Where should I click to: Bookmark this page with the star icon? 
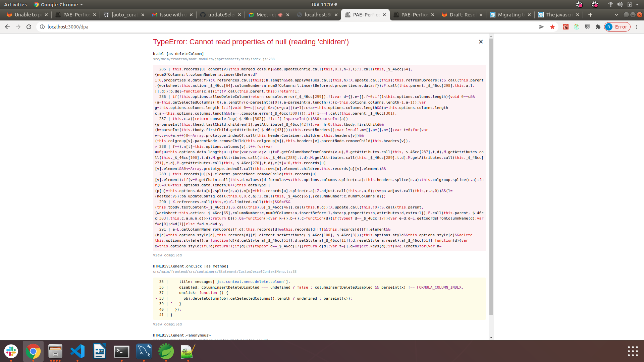552,27
